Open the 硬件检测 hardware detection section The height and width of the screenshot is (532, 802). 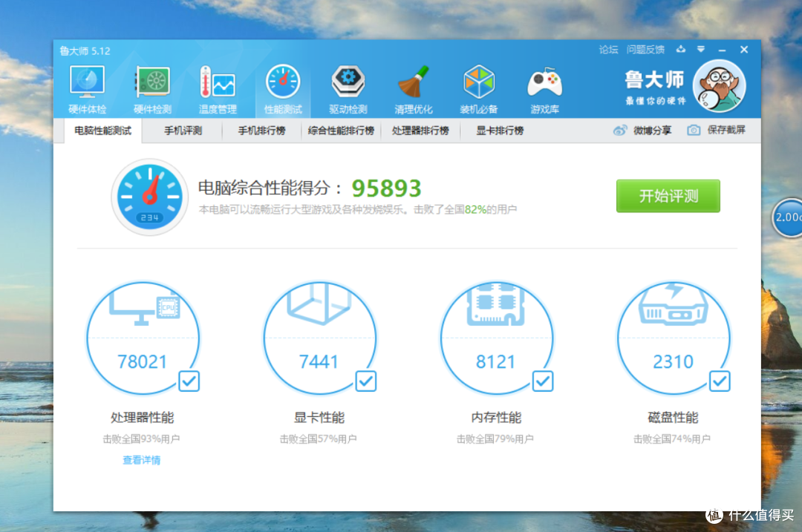pyautogui.click(x=152, y=90)
